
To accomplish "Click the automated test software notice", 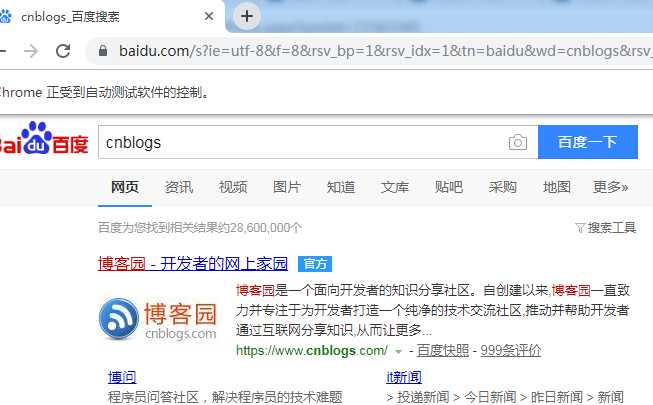I will tap(104, 92).
